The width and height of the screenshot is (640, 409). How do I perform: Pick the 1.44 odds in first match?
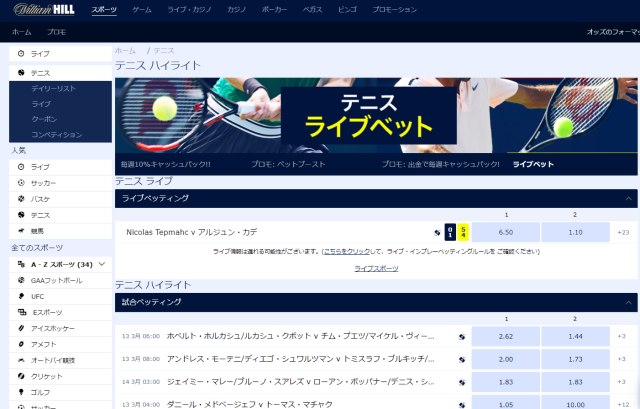click(x=575, y=336)
